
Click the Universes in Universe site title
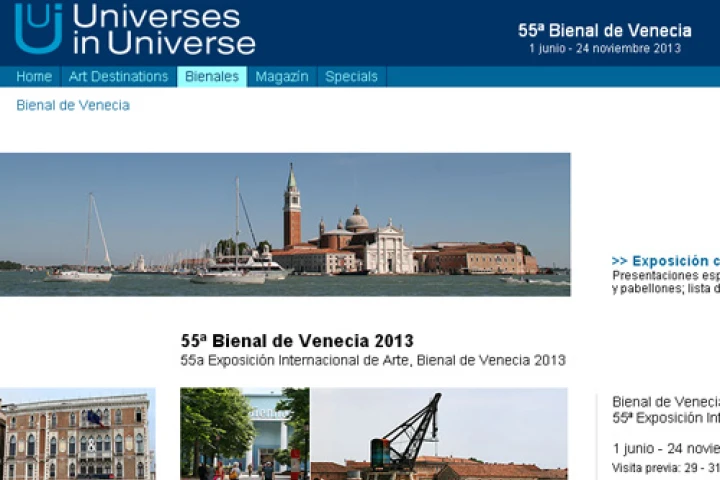pyautogui.click(x=163, y=30)
